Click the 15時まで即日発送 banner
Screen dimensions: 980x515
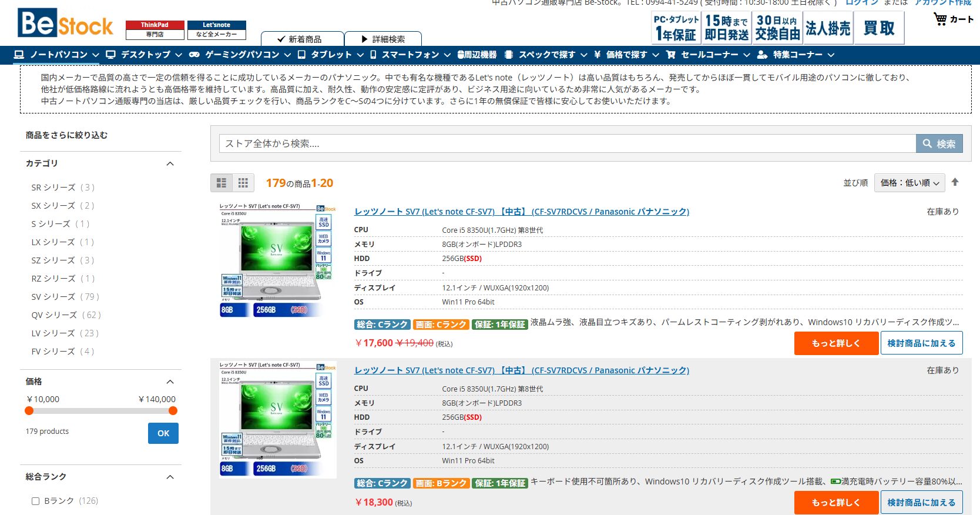coord(726,28)
